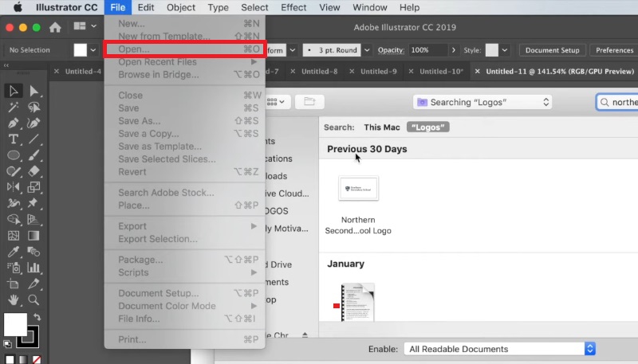The image size is (638, 364).
Task: Activate the Puppet Warp pin tool
Action: pos(33,203)
